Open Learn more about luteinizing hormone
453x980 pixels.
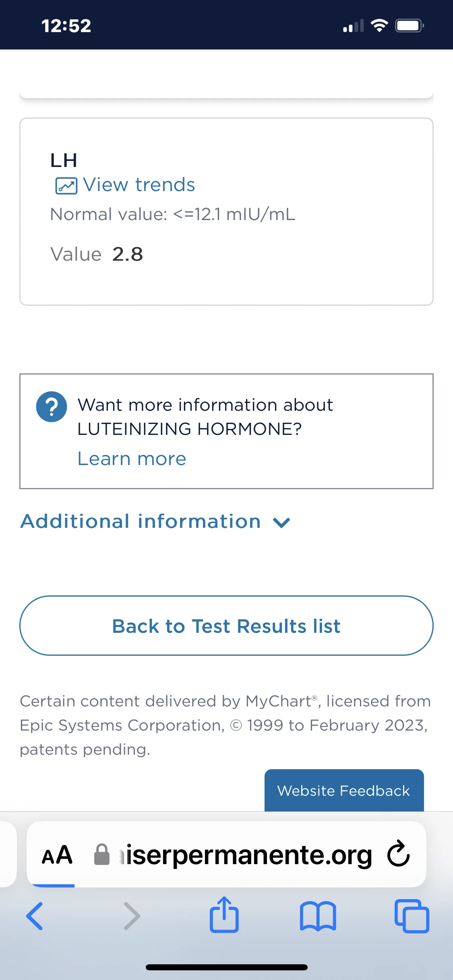click(132, 459)
